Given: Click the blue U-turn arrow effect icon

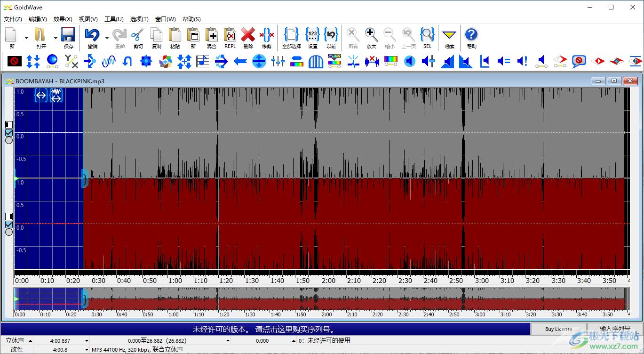Looking at the screenshot, I should [127, 61].
